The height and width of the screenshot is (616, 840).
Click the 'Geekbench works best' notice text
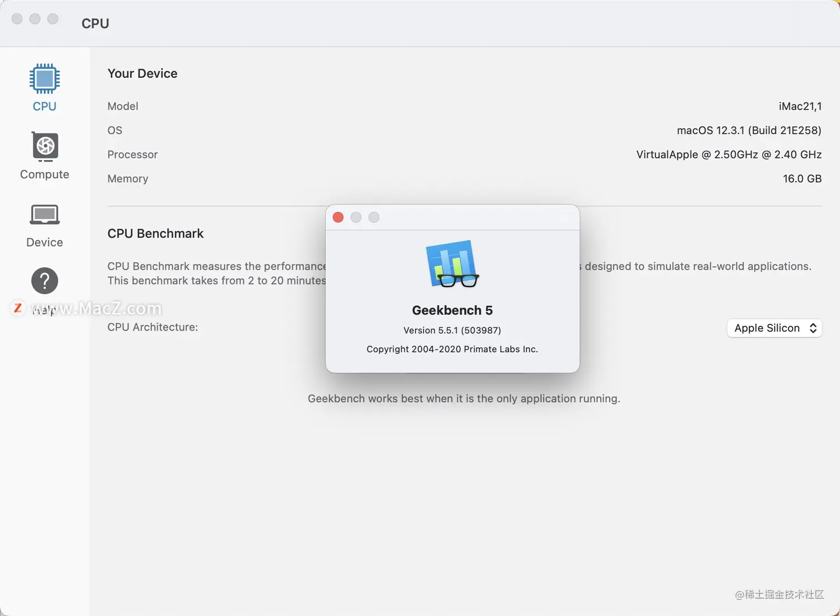click(x=464, y=399)
